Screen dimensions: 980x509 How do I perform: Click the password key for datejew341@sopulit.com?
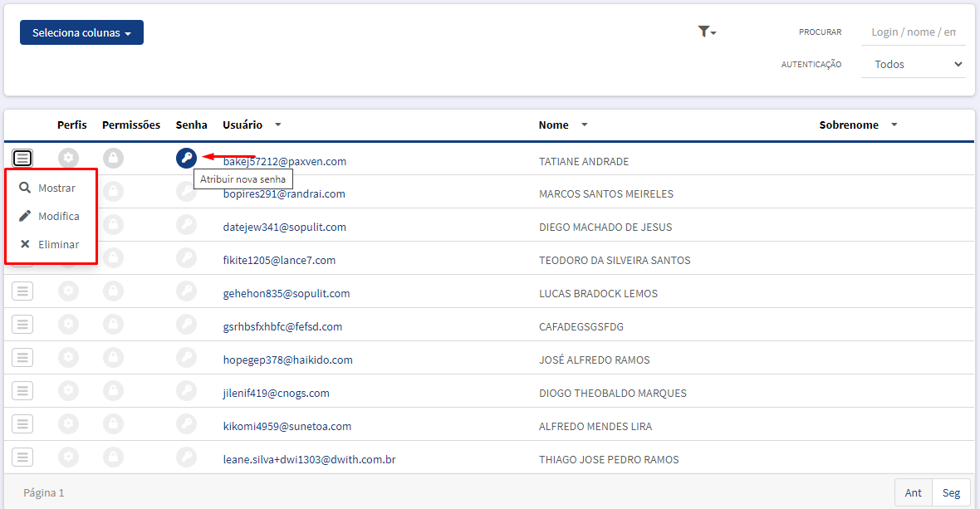click(186, 224)
